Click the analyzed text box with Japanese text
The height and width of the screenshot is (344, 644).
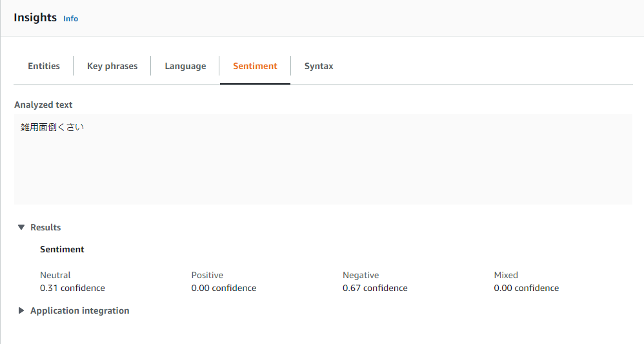pos(323,159)
